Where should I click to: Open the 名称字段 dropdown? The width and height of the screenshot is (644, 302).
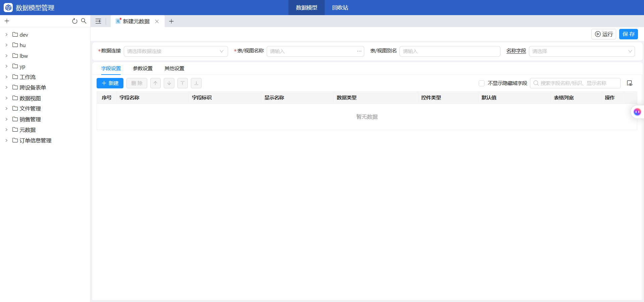click(x=582, y=51)
